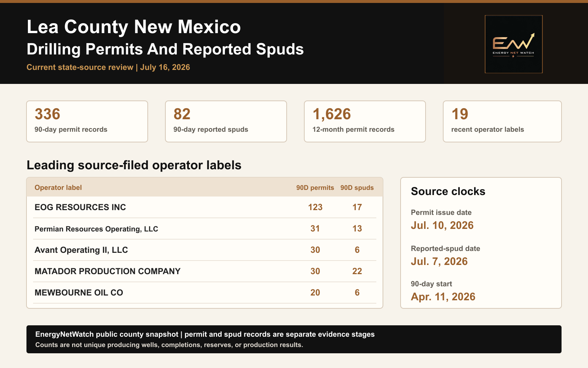Viewport: 588px width, 368px height.
Task: Click Matador's 22 spuds value
Action: 357,271
